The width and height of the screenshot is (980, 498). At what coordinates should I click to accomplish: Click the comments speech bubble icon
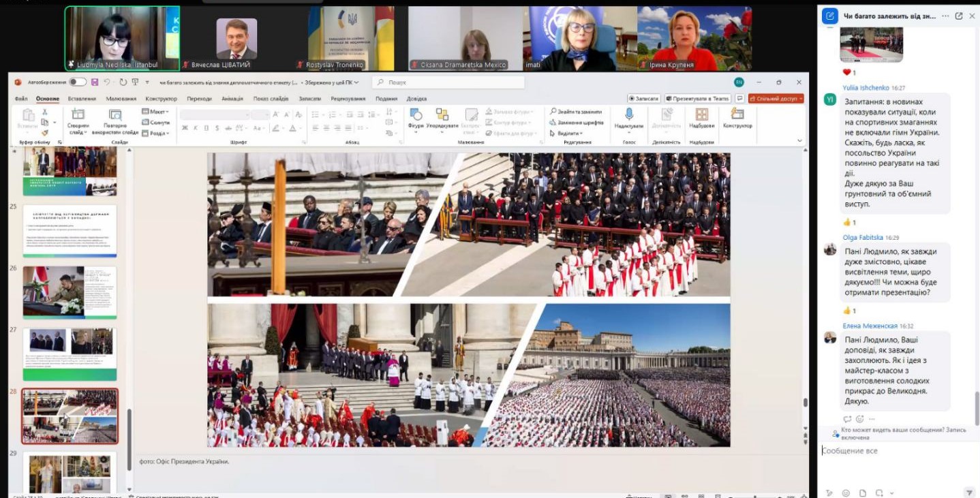[x=739, y=99]
